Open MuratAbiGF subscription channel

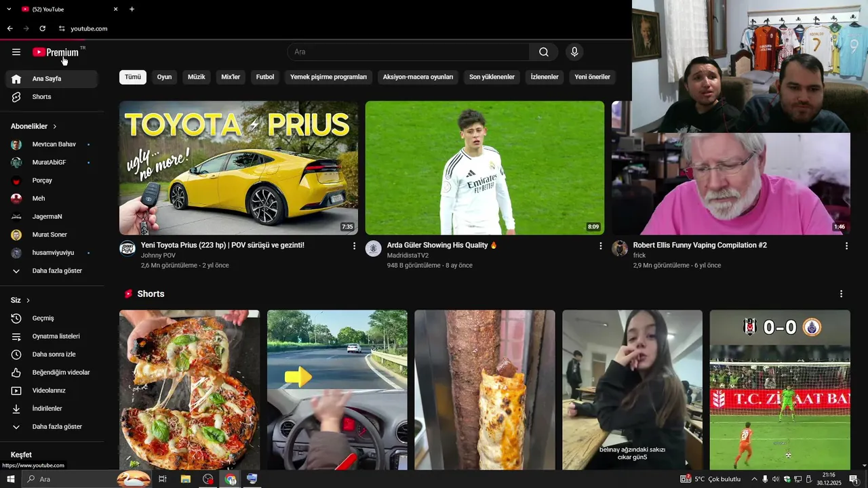[x=52, y=163]
